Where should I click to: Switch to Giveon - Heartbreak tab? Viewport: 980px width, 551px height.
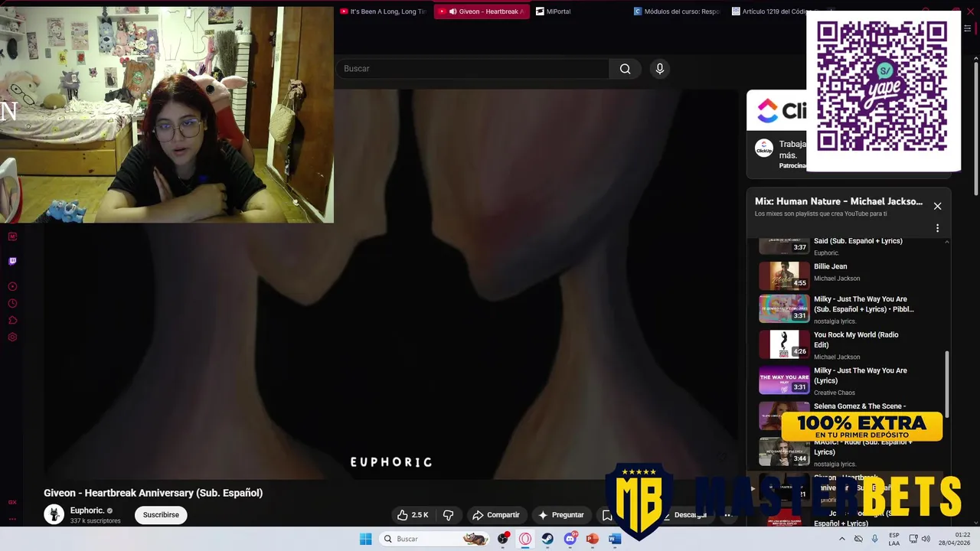tap(482, 11)
